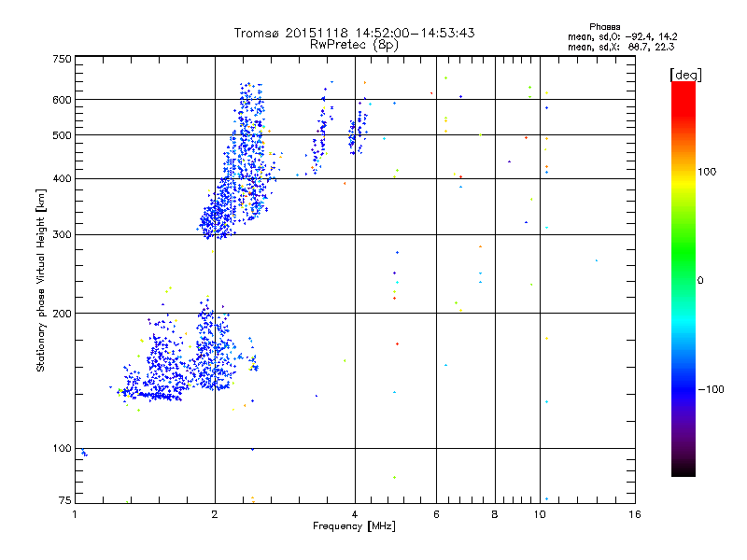Select the 'RwPretec (8p)' subtitle text
The height and width of the screenshot is (560, 747).
pyautogui.click(x=354, y=45)
